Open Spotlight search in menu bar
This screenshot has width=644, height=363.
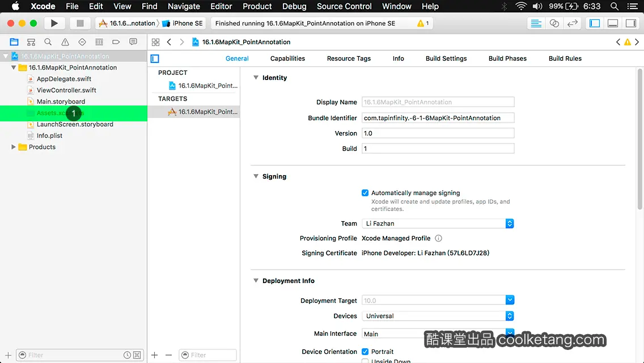pyautogui.click(x=615, y=6)
